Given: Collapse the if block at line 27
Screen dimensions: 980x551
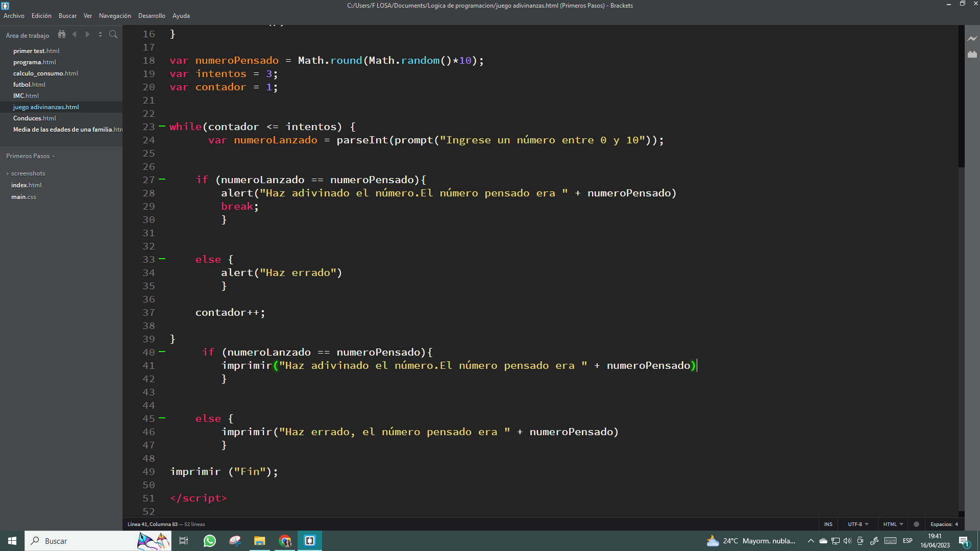Looking at the screenshot, I should pos(162,179).
